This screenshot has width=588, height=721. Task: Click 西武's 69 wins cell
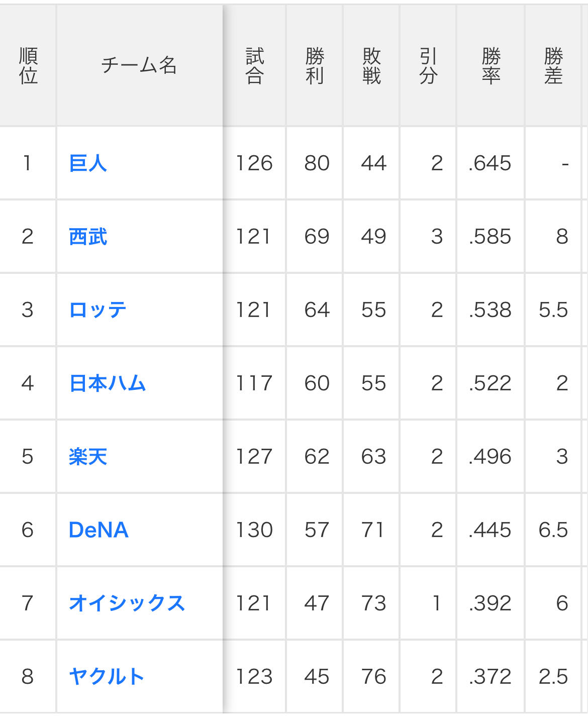coord(317,237)
